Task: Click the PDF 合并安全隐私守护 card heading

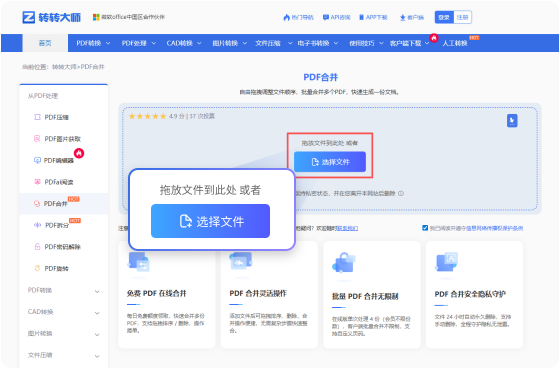Action: click(x=470, y=294)
